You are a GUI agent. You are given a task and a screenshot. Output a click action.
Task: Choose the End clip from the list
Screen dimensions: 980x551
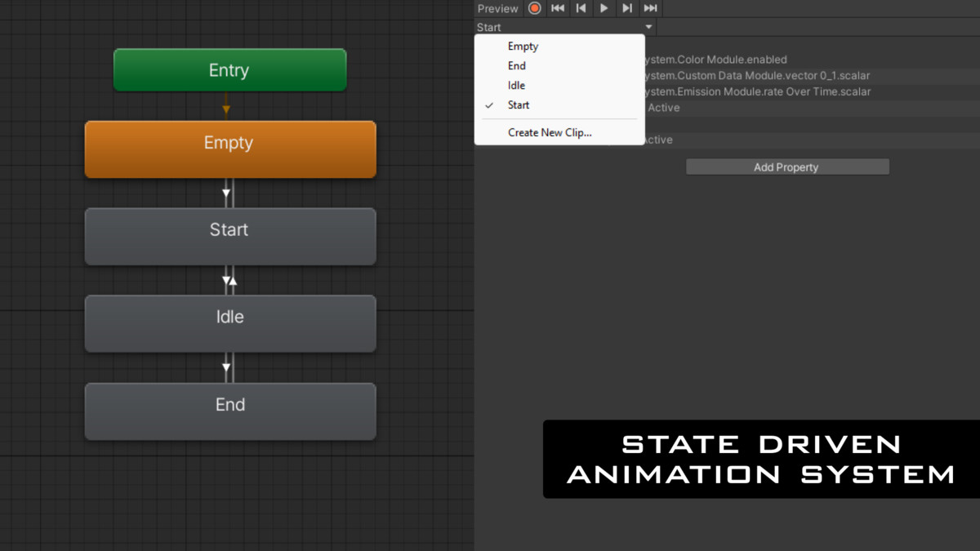click(x=559, y=66)
